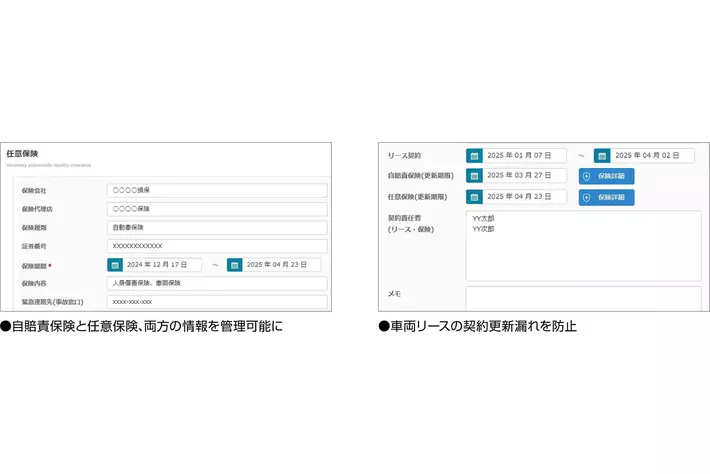The image size is (710, 474).
Task: Click 保険詳細 button in 任意保険 row
Action: [x=606, y=198]
